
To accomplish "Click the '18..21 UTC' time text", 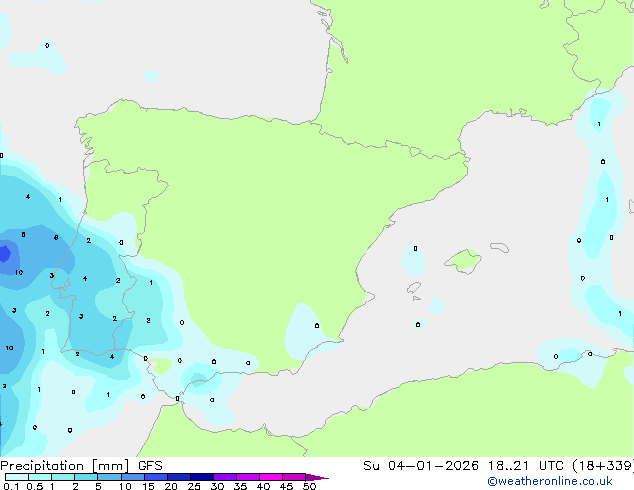I will pyautogui.click(x=525, y=466).
